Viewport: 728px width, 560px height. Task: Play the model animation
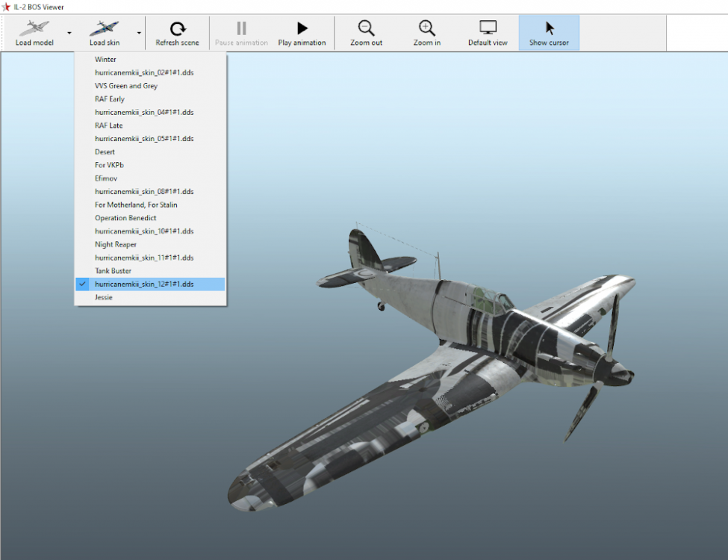coord(302,33)
